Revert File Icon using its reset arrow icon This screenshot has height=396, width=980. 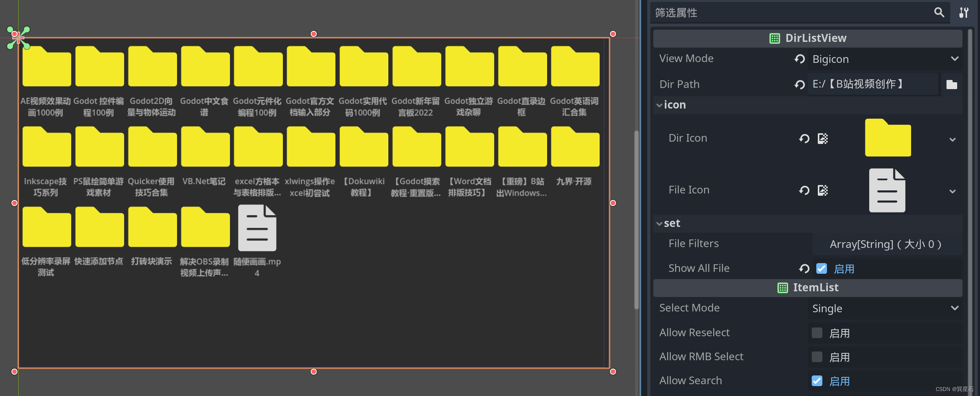tap(804, 190)
